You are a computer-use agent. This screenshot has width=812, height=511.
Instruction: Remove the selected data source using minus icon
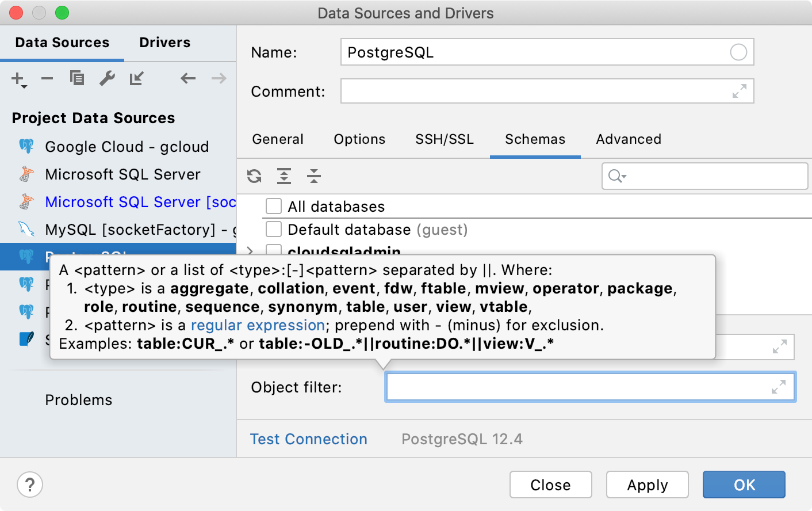(47, 78)
